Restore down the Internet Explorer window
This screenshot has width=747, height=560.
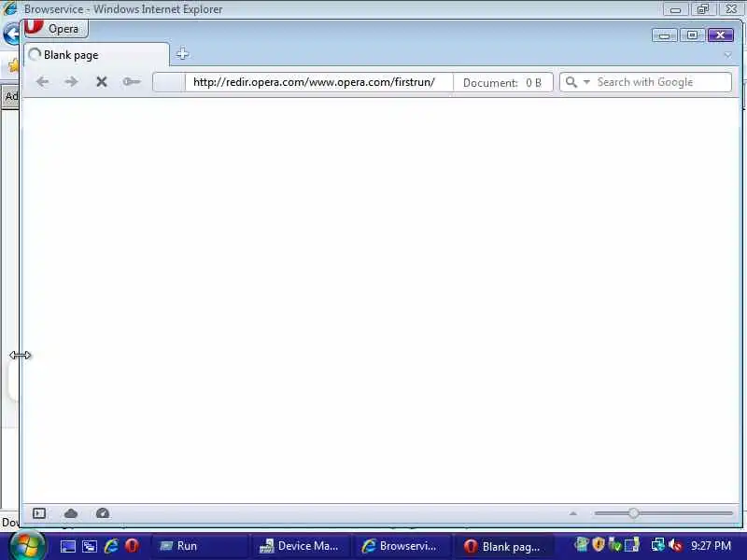[703, 9]
